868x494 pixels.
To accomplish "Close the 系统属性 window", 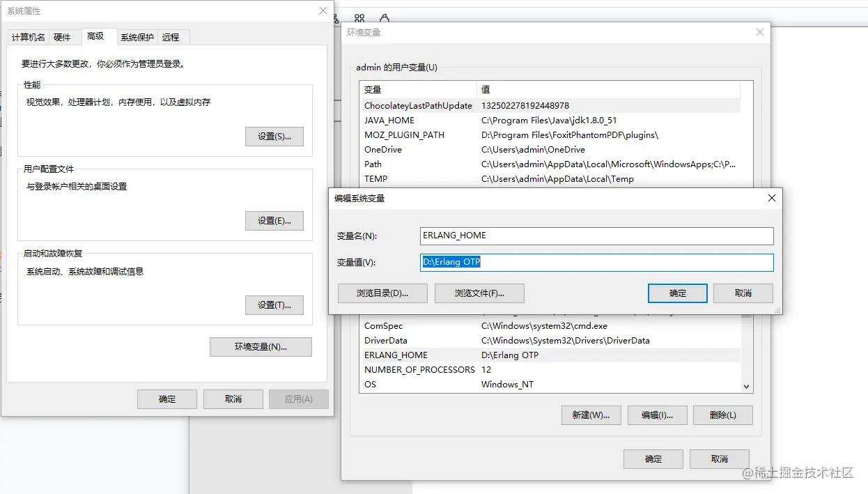I will pos(323,11).
